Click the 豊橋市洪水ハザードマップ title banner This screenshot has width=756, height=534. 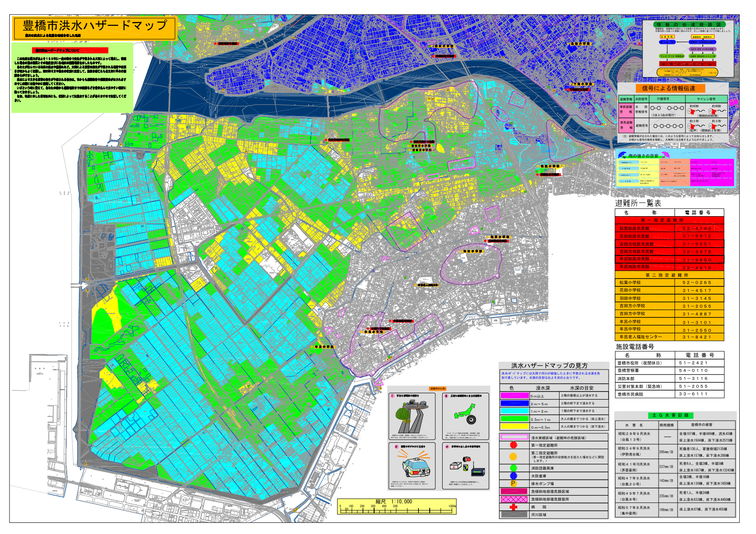pos(94,28)
